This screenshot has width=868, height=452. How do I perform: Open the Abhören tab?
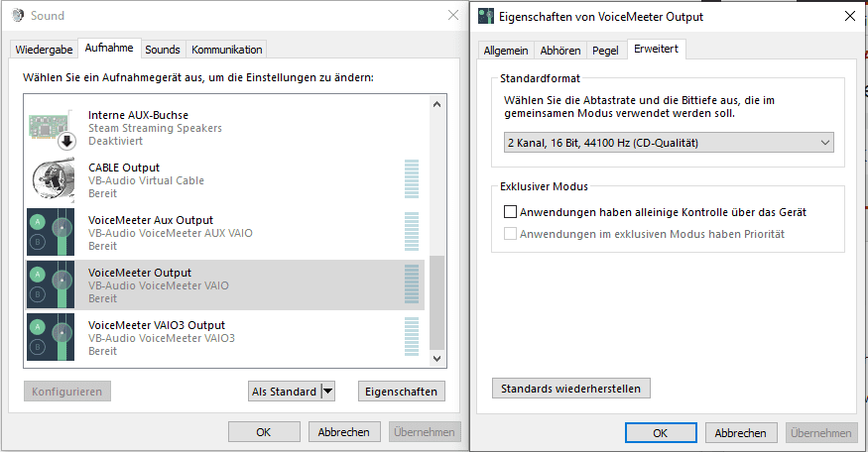[560, 51]
